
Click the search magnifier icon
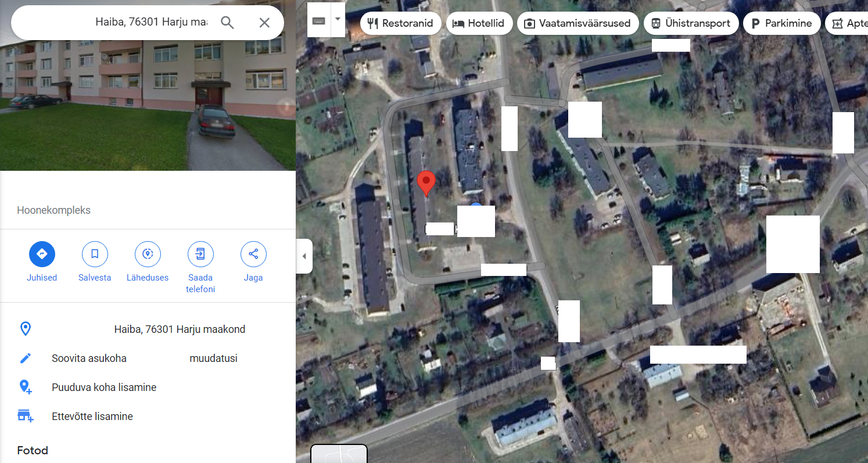click(x=227, y=23)
